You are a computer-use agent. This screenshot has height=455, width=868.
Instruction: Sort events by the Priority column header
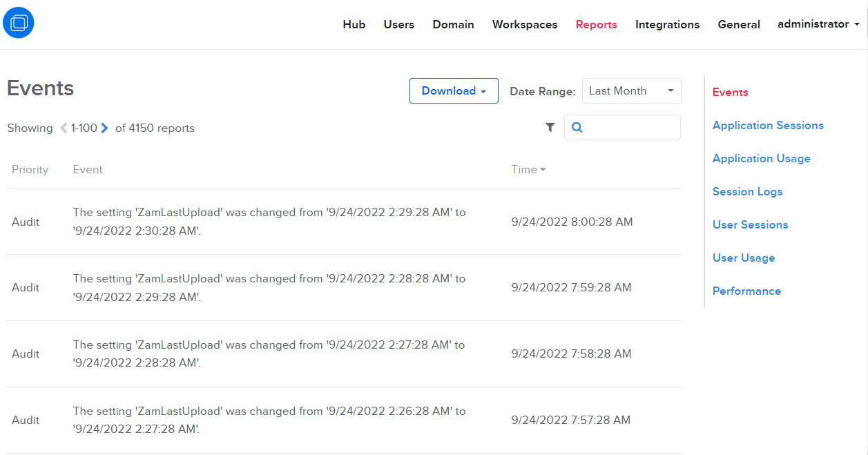pos(30,170)
